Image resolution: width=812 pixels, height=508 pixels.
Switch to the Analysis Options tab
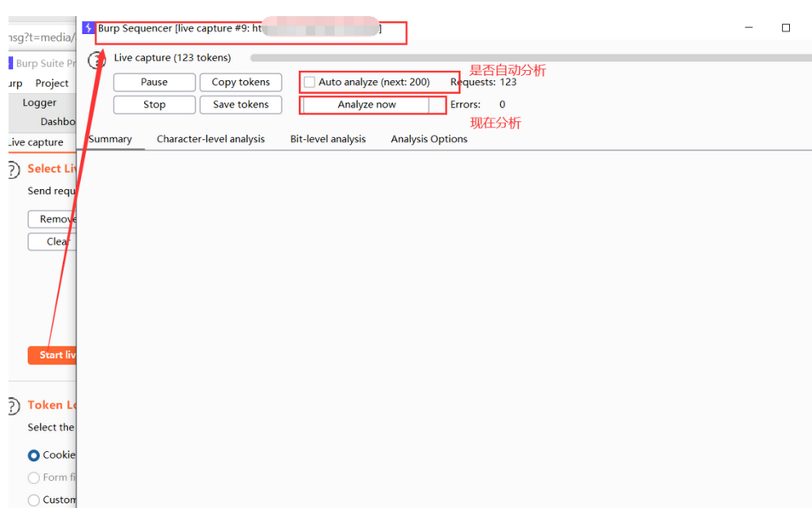coord(429,139)
